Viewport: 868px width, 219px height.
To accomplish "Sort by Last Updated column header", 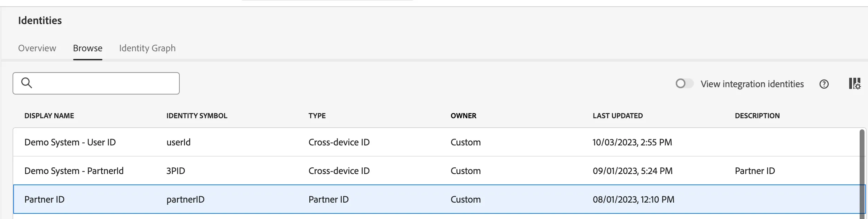I will (618, 116).
